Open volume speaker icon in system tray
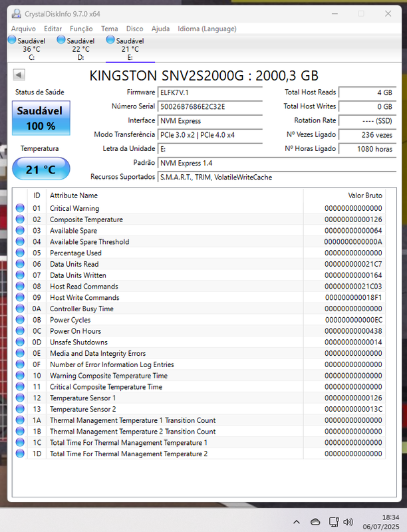 point(348,522)
